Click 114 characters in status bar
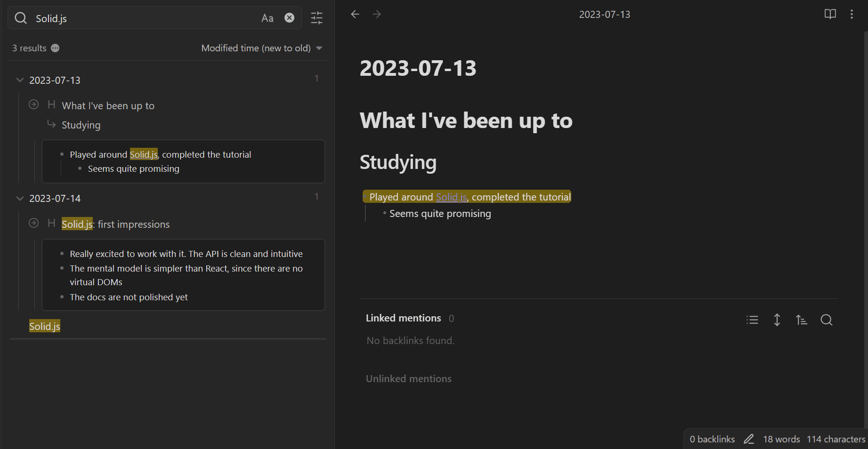This screenshot has width=868, height=449. point(836,439)
